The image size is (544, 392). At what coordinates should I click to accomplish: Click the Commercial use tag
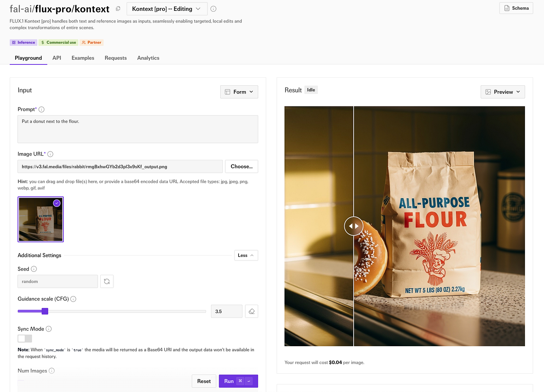pyautogui.click(x=58, y=43)
